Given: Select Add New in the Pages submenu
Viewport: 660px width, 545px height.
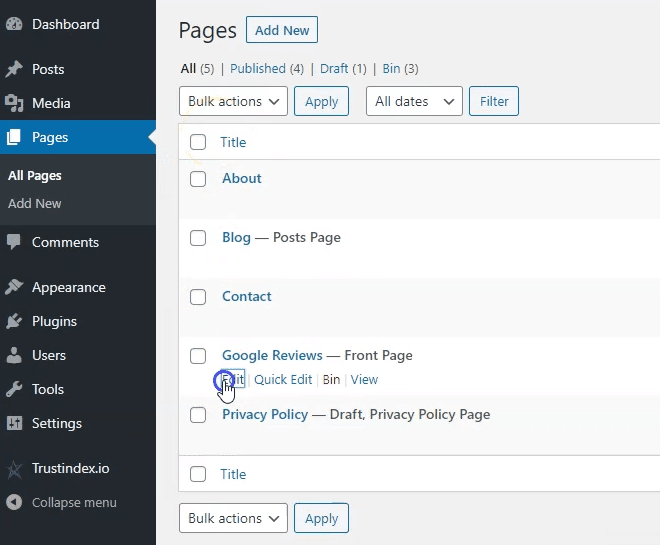Looking at the screenshot, I should [35, 203].
